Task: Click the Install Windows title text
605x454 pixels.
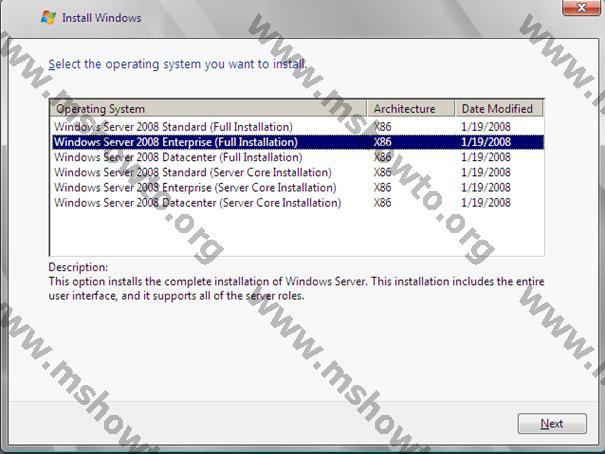Action: pos(101,18)
